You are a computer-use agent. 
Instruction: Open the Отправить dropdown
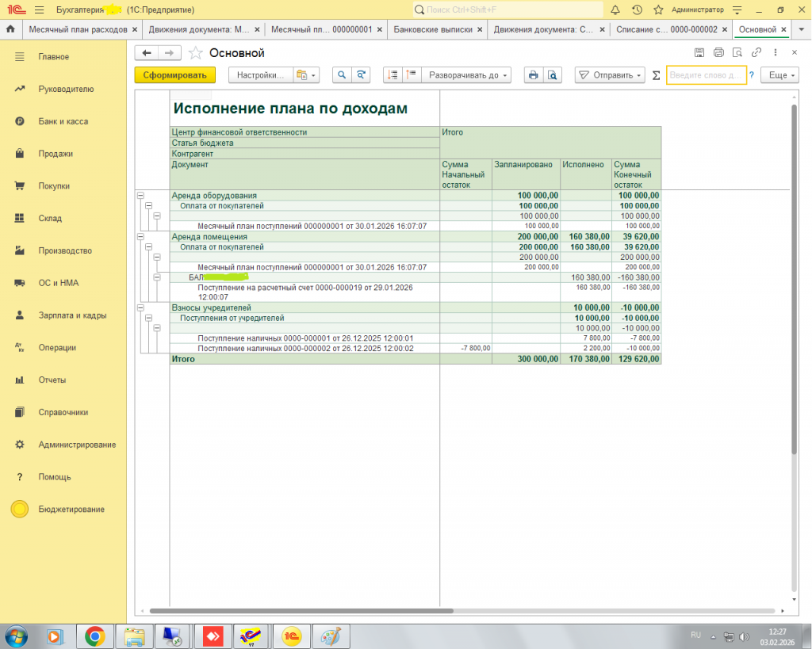click(x=609, y=75)
